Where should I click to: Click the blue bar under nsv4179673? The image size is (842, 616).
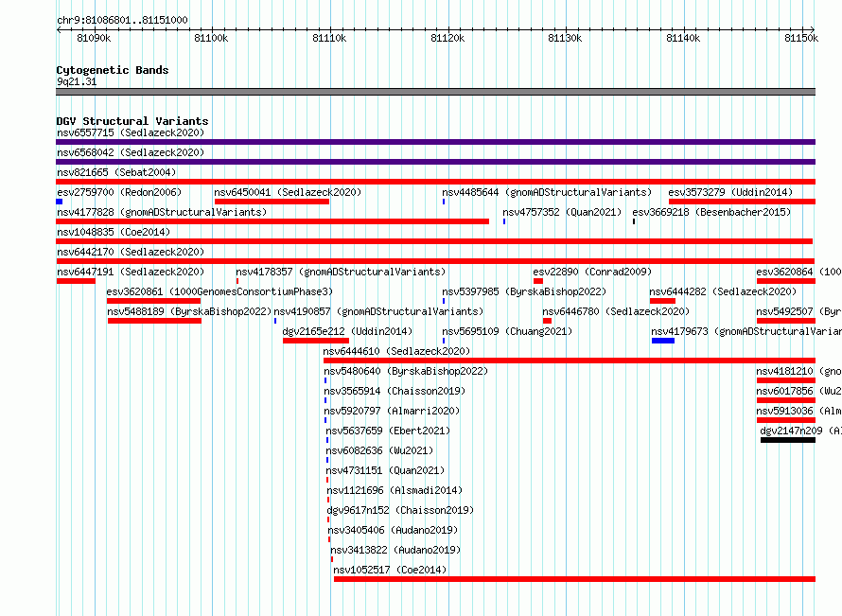[663, 341]
